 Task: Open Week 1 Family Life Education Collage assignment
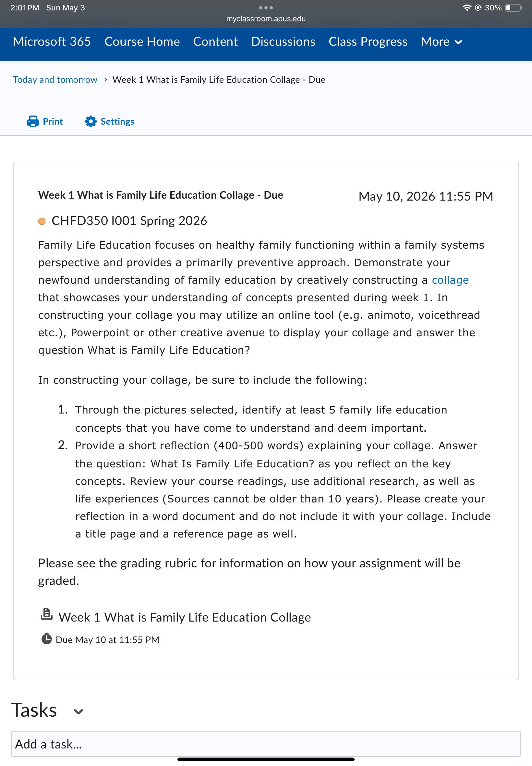click(185, 617)
